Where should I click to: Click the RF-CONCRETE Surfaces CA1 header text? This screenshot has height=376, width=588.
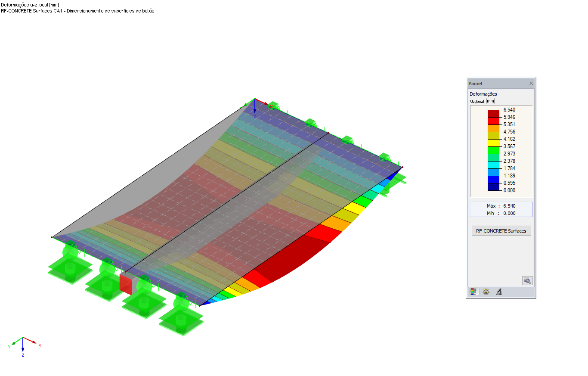coord(78,11)
